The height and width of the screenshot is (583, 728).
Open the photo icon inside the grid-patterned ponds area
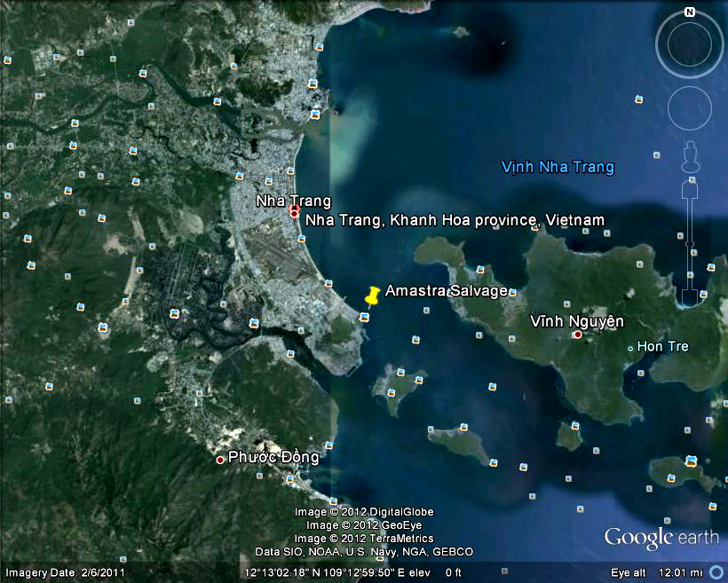[174, 313]
